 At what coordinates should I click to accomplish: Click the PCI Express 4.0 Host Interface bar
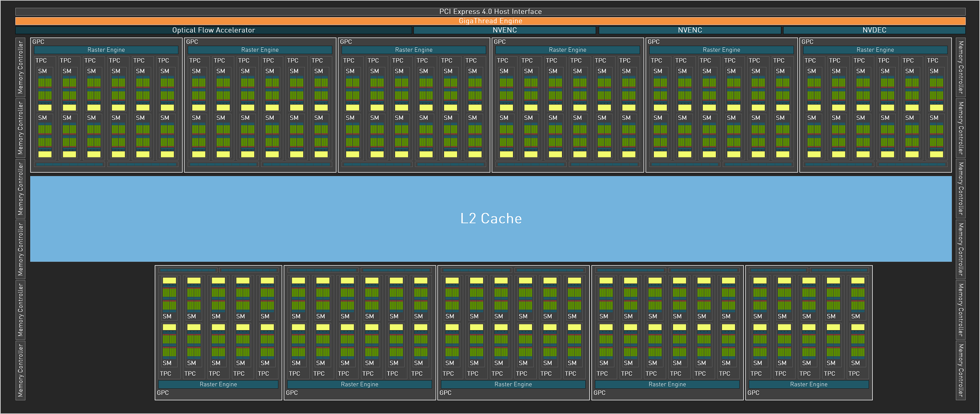click(490, 11)
